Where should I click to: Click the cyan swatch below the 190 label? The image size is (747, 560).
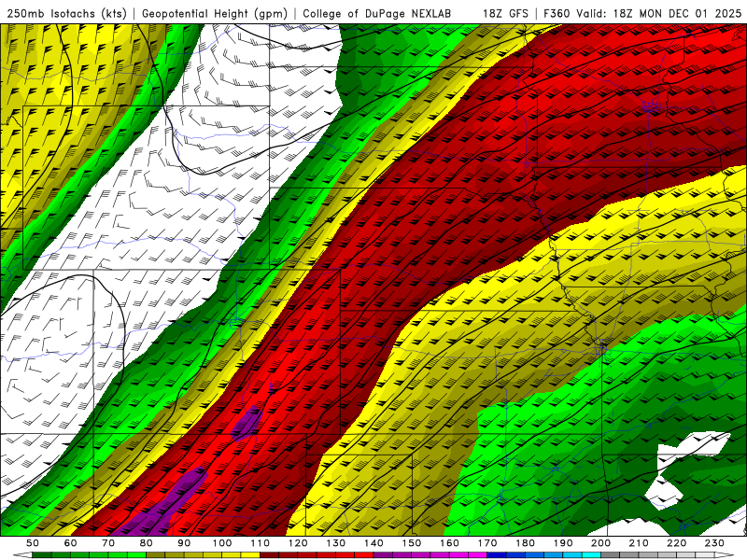pos(571,555)
